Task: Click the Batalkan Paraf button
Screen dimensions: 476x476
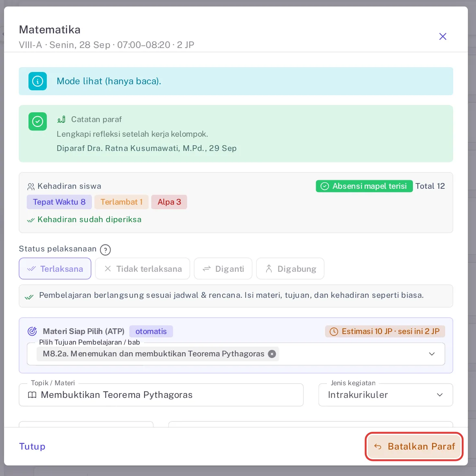Action: pos(414,447)
